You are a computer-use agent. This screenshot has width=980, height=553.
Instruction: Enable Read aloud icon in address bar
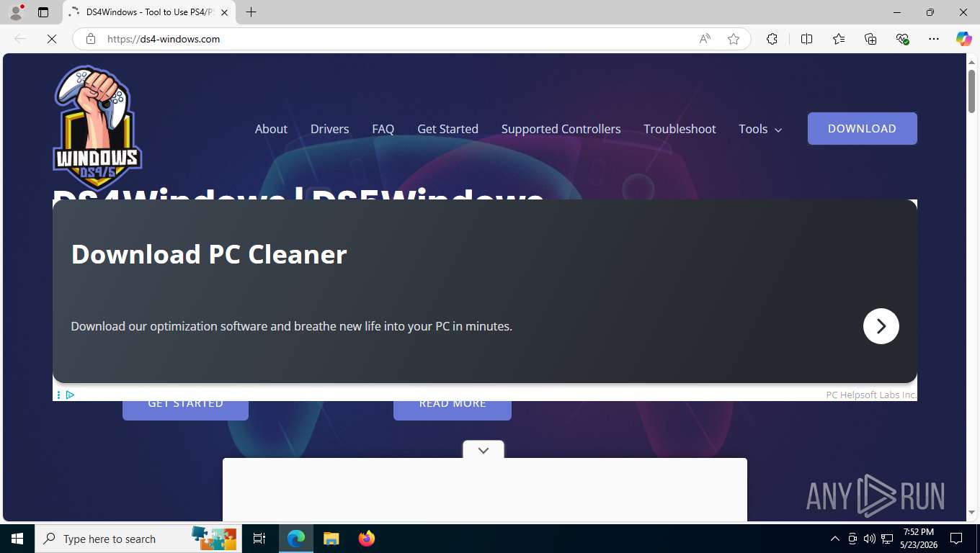coord(705,39)
